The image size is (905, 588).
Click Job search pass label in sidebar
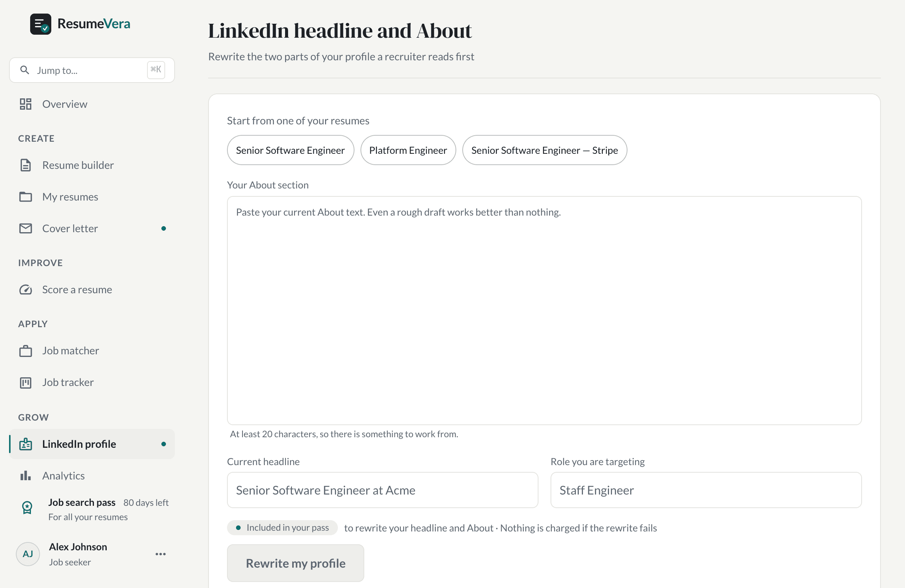tap(82, 502)
